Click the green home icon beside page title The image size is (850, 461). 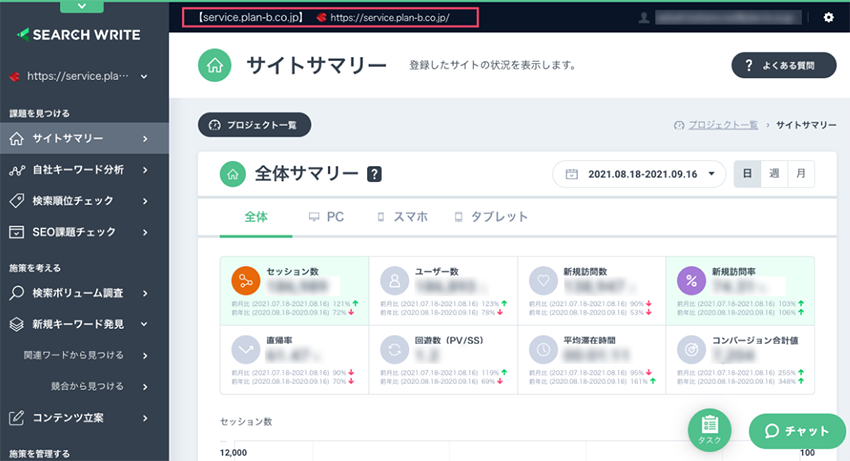pyautogui.click(x=215, y=65)
